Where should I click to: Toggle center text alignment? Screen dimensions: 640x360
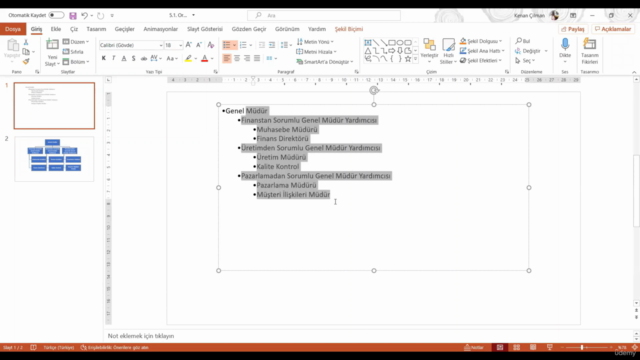237,58
